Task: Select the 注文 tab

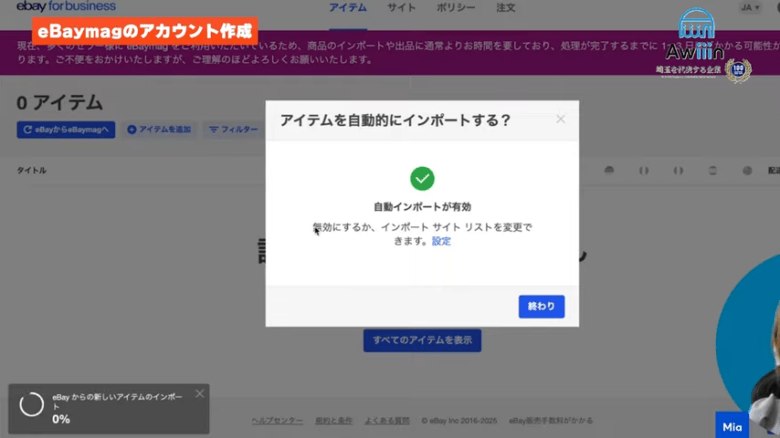Action: [x=506, y=8]
